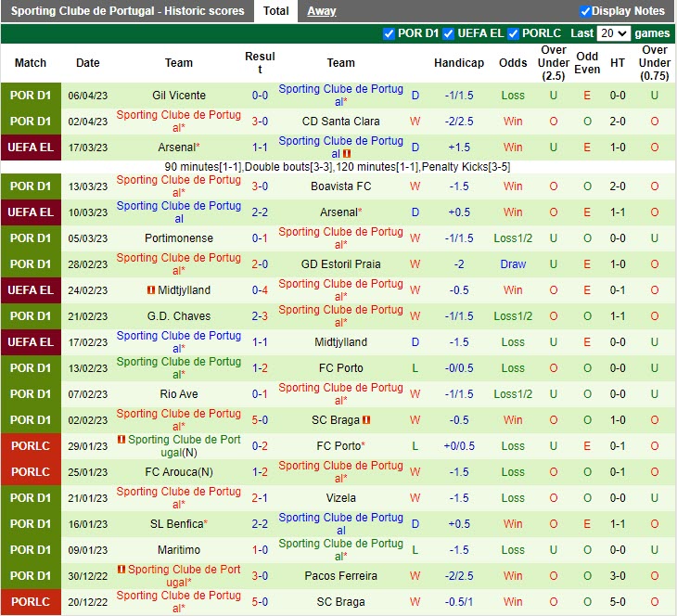Click the red card icon before Sporting on 29/01/23
This screenshot has width=677, height=616.
point(121,440)
